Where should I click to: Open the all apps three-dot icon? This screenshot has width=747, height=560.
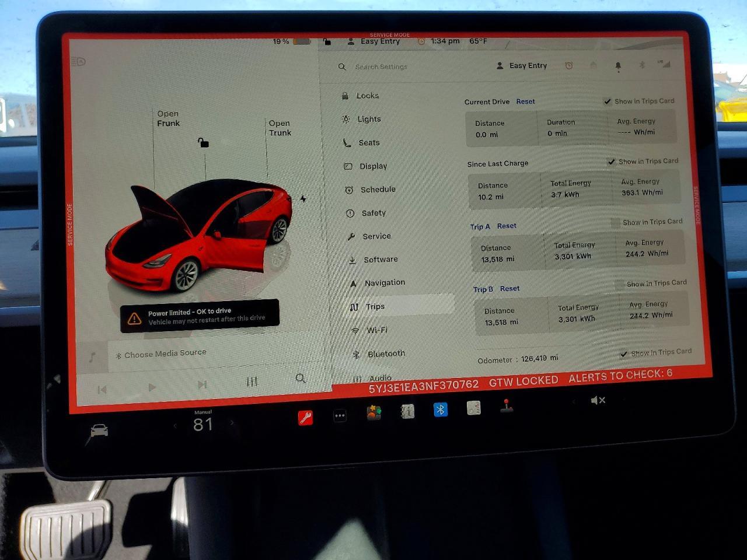click(x=340, y=416)
